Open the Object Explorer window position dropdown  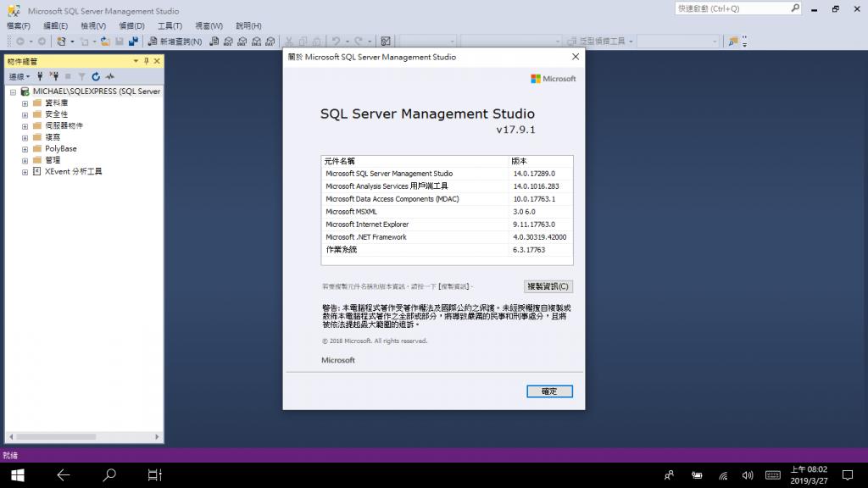tap(136, 61)
